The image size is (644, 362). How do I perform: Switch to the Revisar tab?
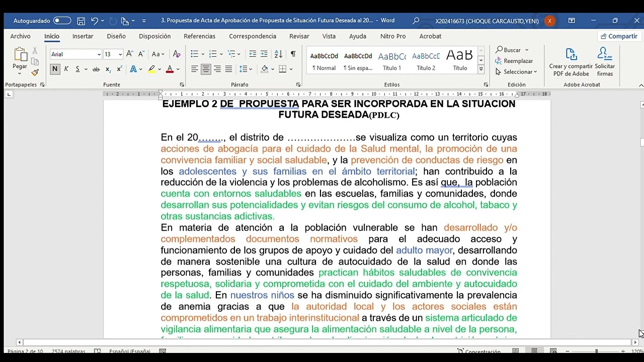coord(299,36)
